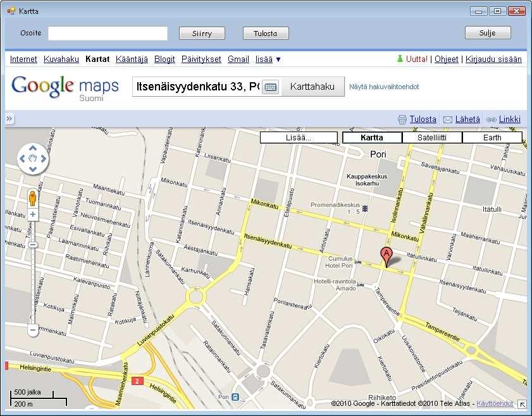Expand the side panel with the double chevron
This screenshot has width=532, height=416.
coord(9,119)
